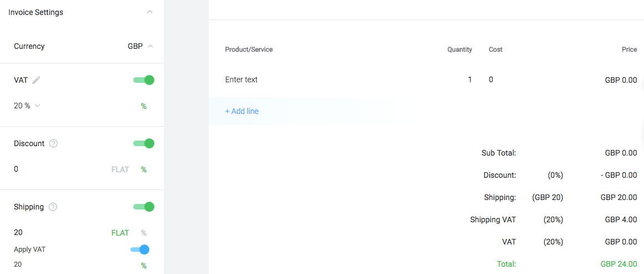Click the Shipping amount GBP 20.00
644x274 pixels.
pyautogui.click(x=619, y=197)
